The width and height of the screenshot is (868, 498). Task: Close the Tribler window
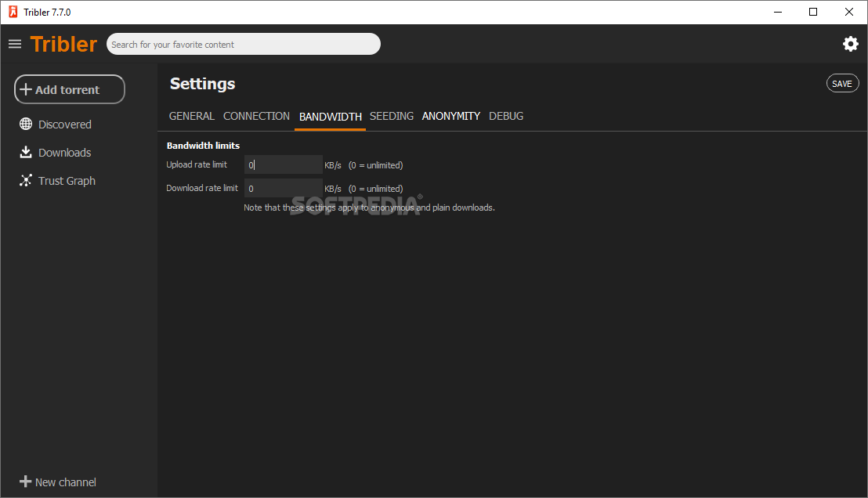point(848,12)
